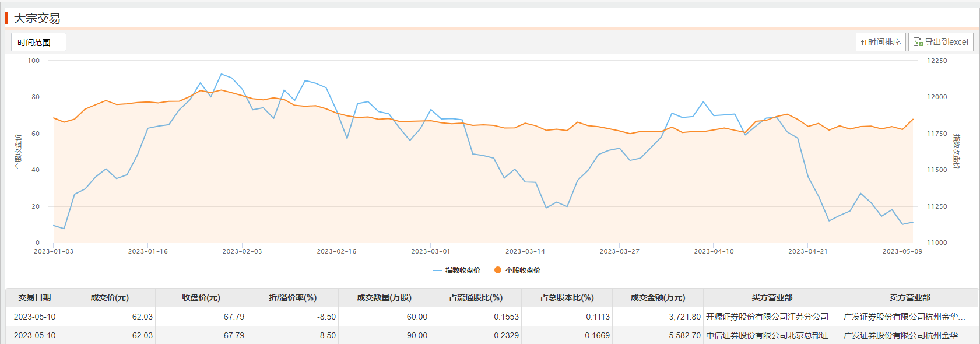This screenshot has height=344, width=980.
Task: Toggle the 个股收盘价 legend series
Action: pyautogui.click(x=517, y=271)
